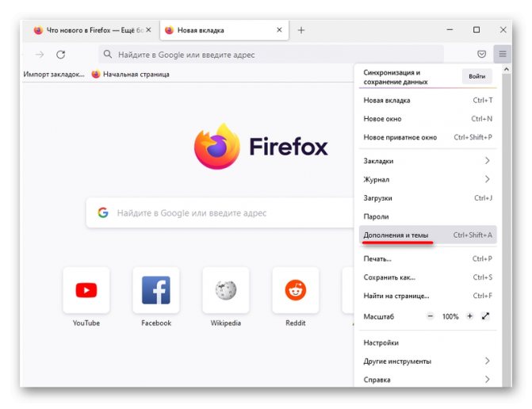Click the Google logo in the search box
Viewport: 532px width, 409px height.
click(x=103, y=212)
